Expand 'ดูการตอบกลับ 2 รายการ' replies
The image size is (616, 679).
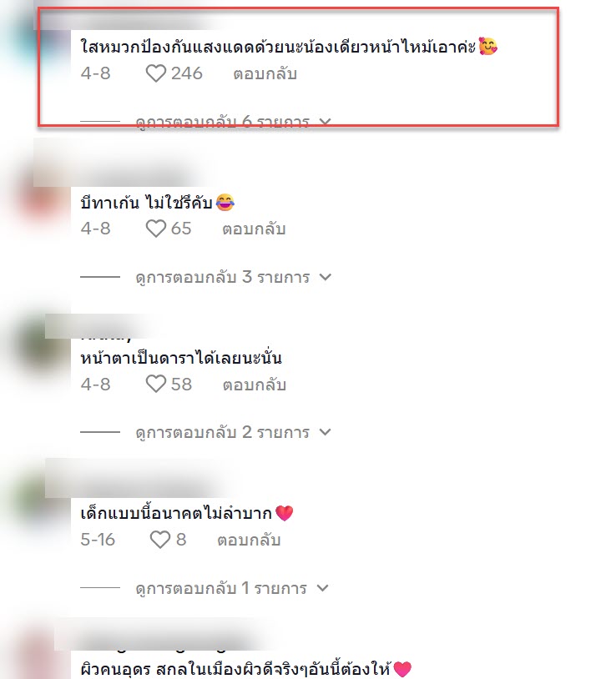point(222,432)
